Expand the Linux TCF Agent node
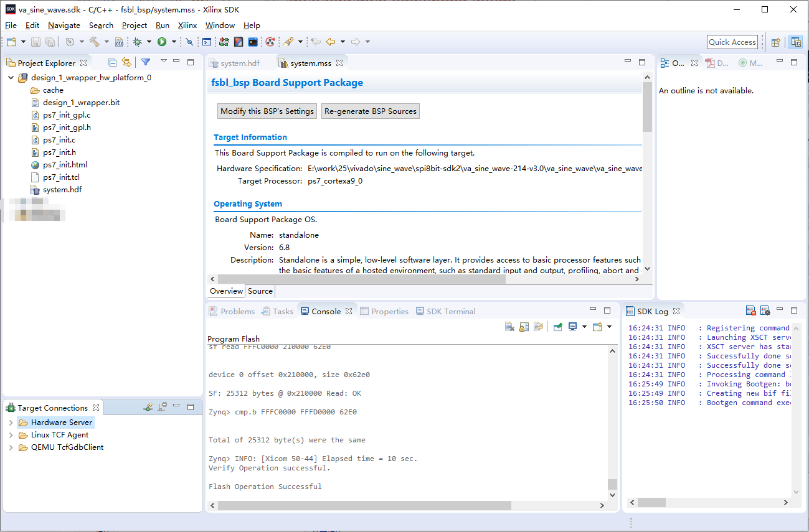Image resolution: width=809 pixels, height=532 pixels. [x=11, y=435]
